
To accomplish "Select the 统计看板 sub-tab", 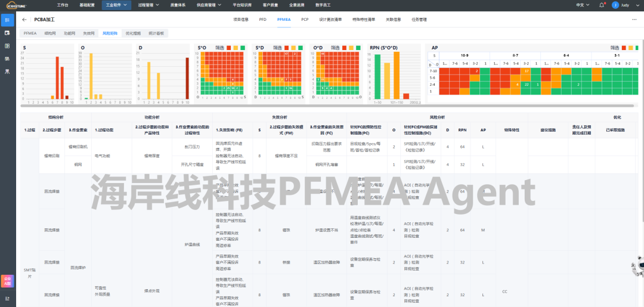I will [156, 33].
